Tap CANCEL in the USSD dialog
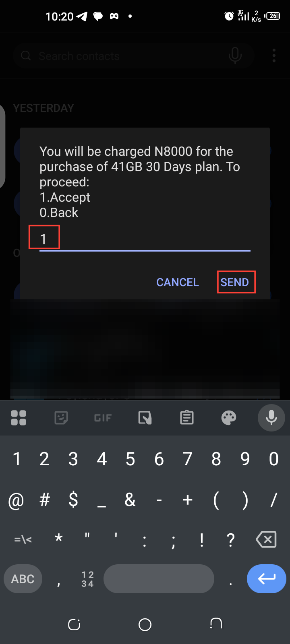 click(x=178, y=282)
